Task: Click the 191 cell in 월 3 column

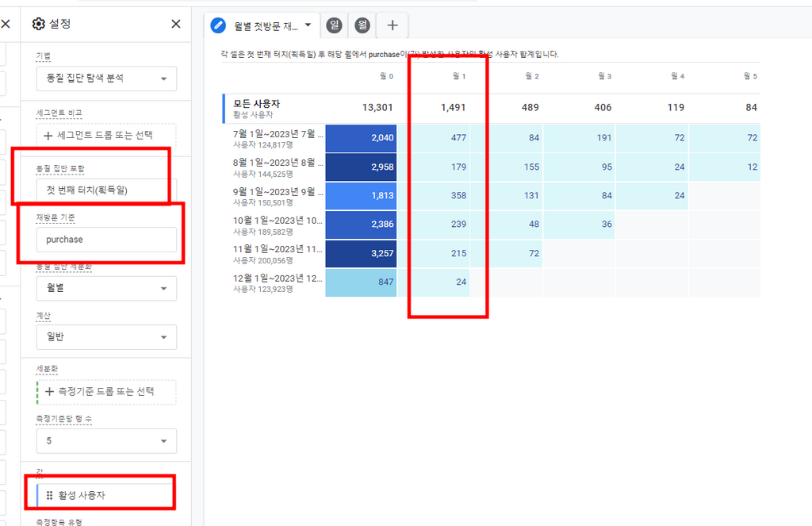Action: coord(580,138)
